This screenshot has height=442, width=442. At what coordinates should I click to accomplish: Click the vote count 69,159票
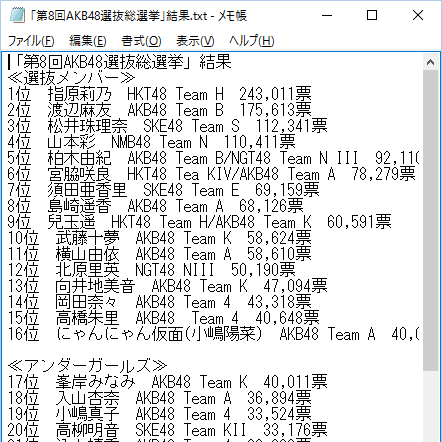coord(287,190)
